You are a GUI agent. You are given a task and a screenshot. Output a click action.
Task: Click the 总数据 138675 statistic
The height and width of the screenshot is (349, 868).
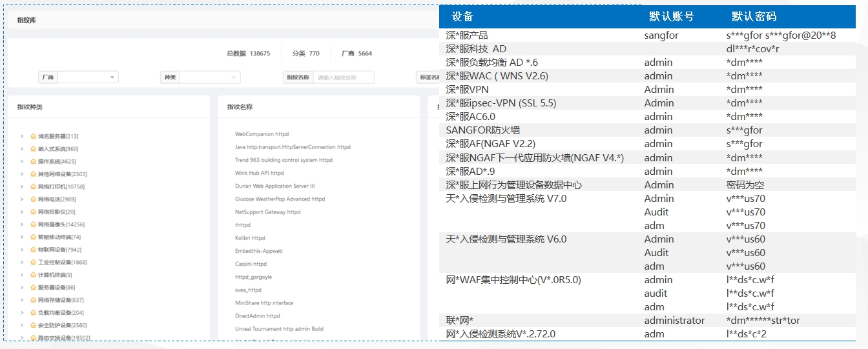(x=248, y=54)
